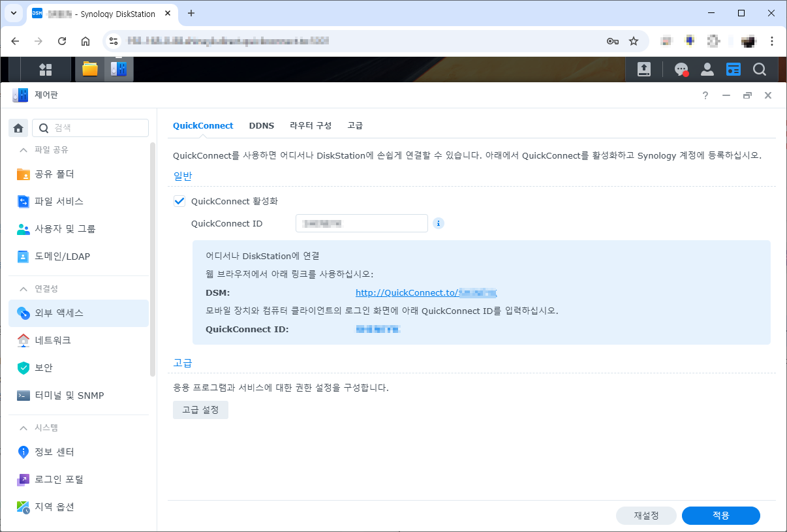Switch to the 라우터 구성 tab

(311, 125)
